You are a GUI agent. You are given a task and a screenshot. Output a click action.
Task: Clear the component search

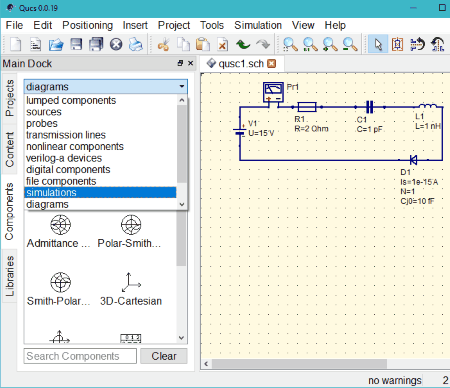pos(164,356)
